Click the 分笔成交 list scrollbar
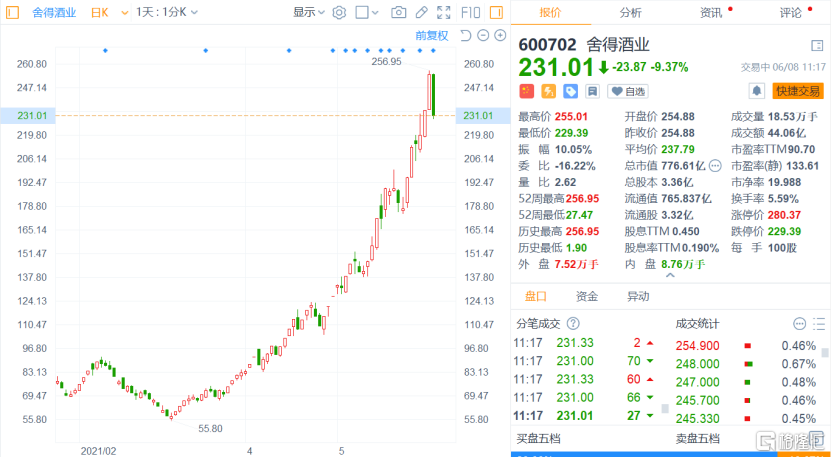Image resolution: width=831 pixels, height=458 pixels. [x=665, y=409]
